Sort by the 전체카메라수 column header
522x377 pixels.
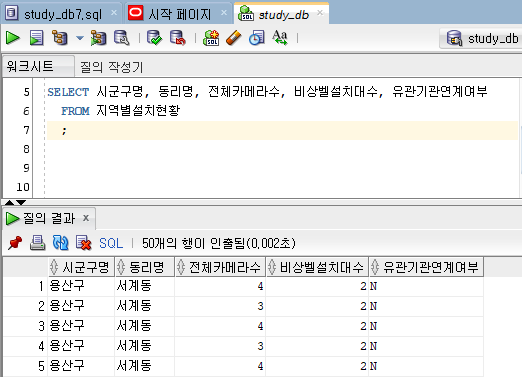pos(220,267)
